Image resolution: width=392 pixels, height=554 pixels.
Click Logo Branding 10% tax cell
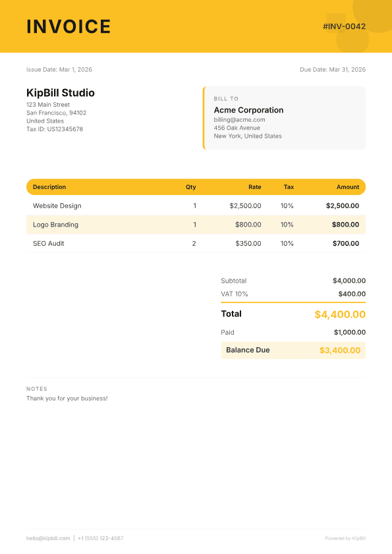(287, 225)
